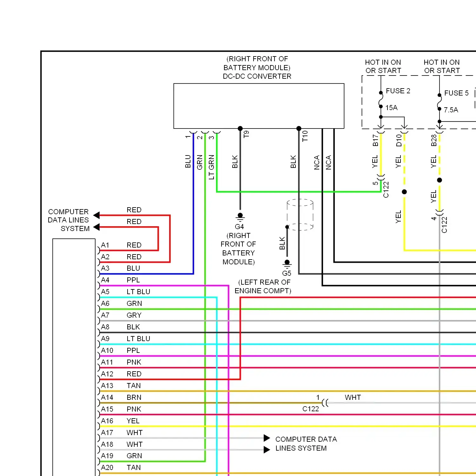The height and width of the screenshot is (476, 476).
Task: Select the '(LEFT REAR OF ENGINE COMPT)' note
Action: pos(263,287)
